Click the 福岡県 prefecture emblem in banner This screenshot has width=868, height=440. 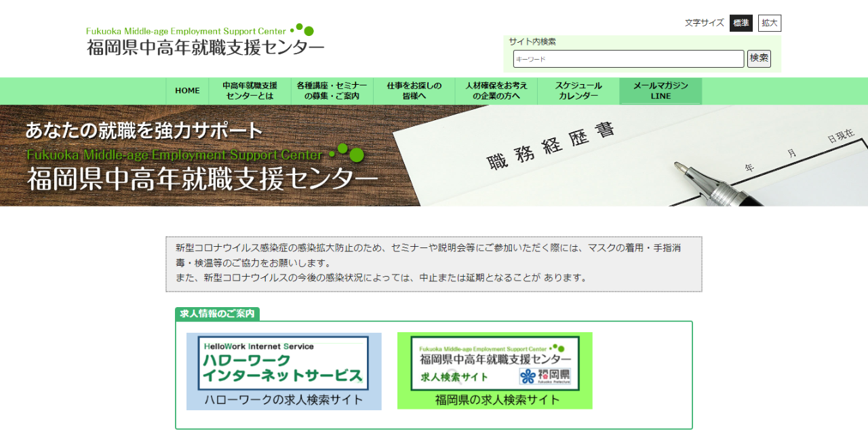point(545,377)
